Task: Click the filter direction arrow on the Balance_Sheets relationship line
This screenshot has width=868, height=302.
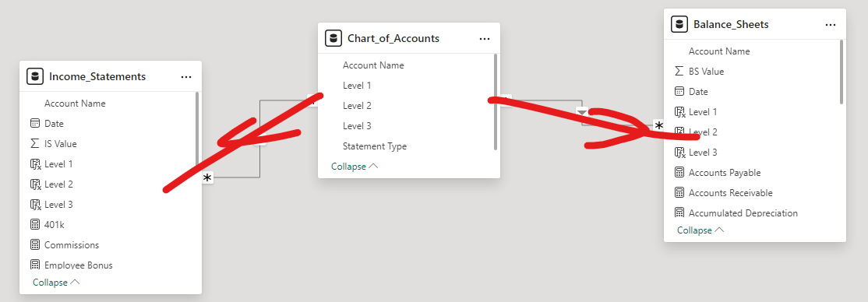Action: (582, 112)
